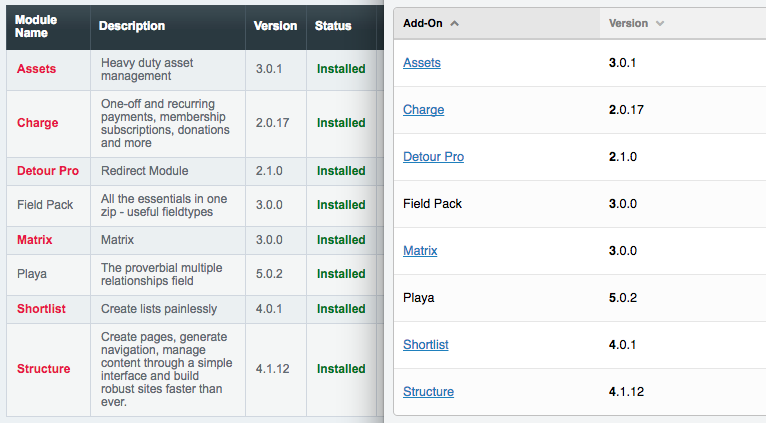
Task: Click the Installed status for Assets
Action: click(x=341, y=69)
